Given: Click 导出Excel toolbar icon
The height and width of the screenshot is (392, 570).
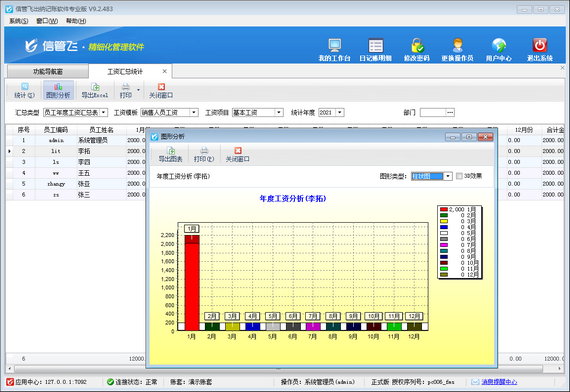Looking at the screenshot, I should 95,91.
